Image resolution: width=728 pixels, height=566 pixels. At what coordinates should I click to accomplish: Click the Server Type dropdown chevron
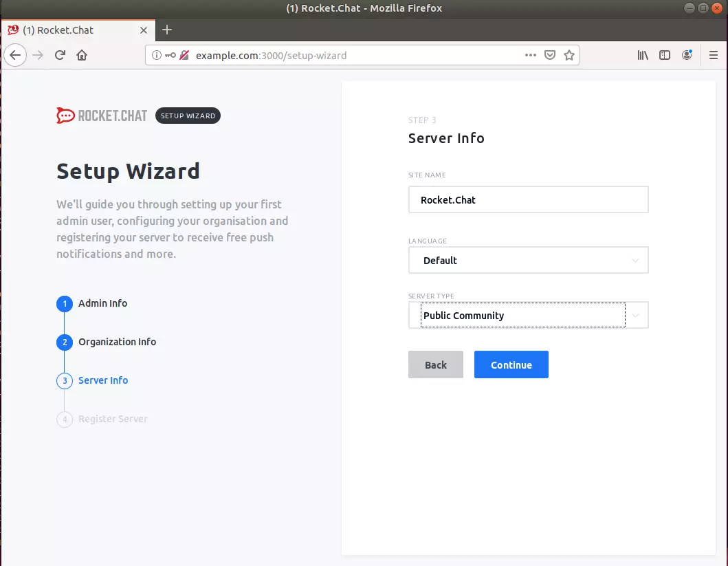[x=636, y=316]
